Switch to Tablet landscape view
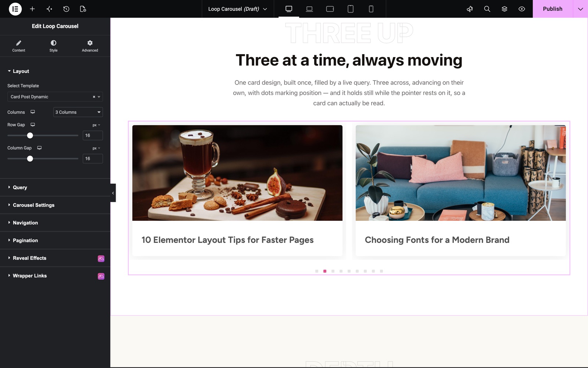The width and height of the screenshot is (588, 368). 330,9
